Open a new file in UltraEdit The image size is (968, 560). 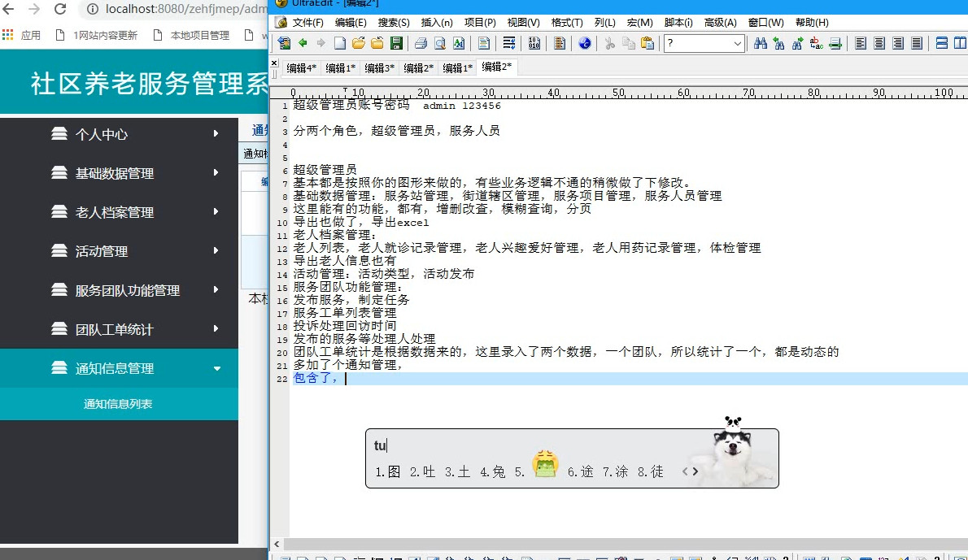339,42
